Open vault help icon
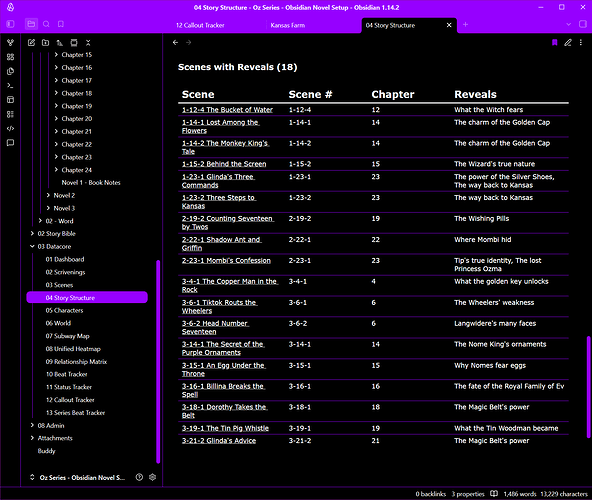The height and width of the screenshot is (500, 592). (139, 477)
